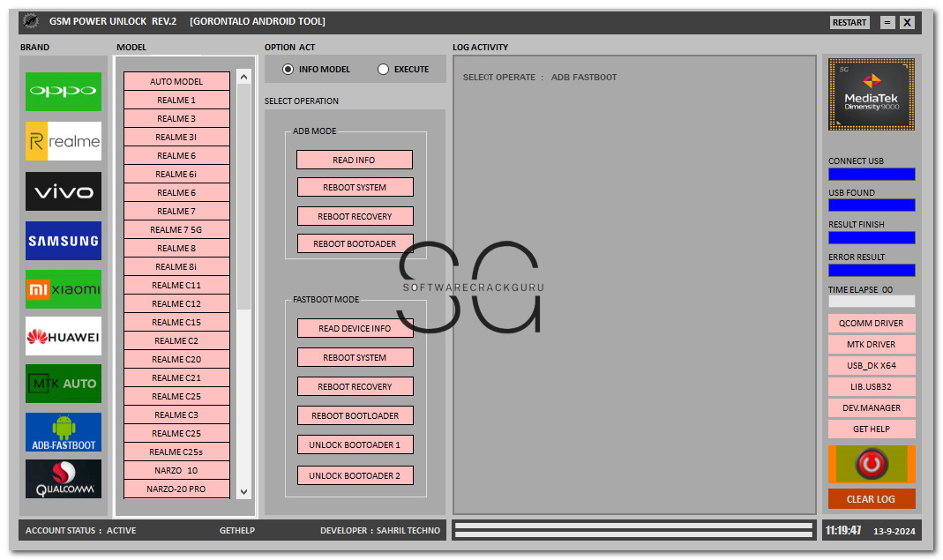Install the MTK DRIVER
The image size is (943, 560).
[872, 345]
